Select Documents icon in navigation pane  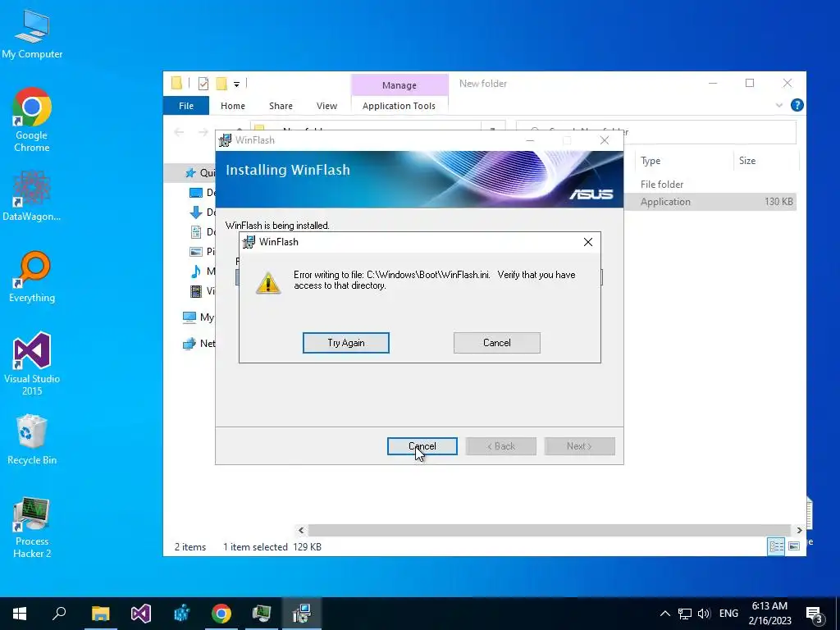click(196, 232)
